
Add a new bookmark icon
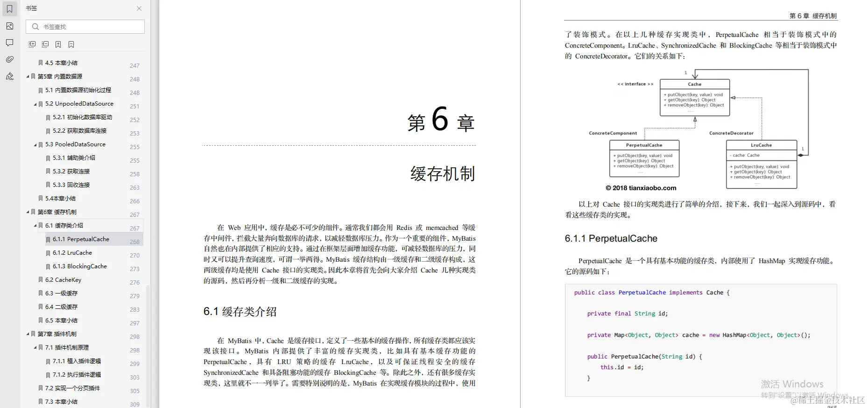pos(58,44)
